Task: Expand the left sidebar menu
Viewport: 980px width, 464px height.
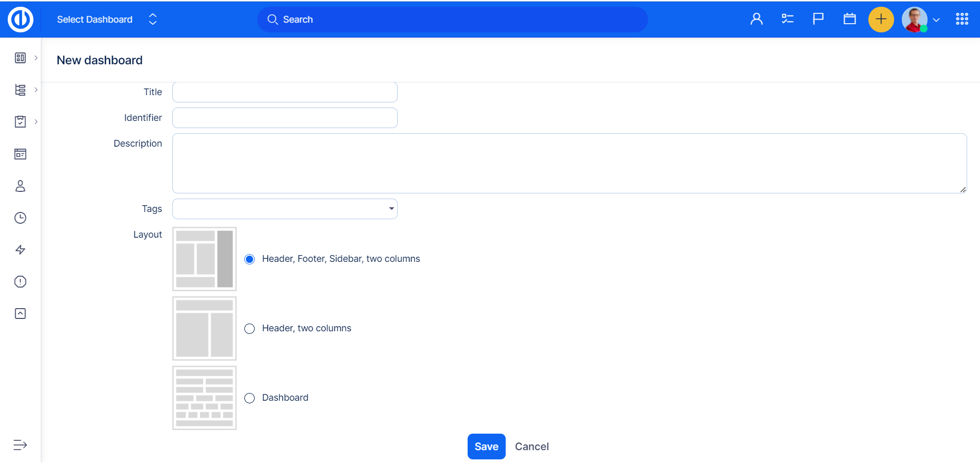Action: coord(20,445)
